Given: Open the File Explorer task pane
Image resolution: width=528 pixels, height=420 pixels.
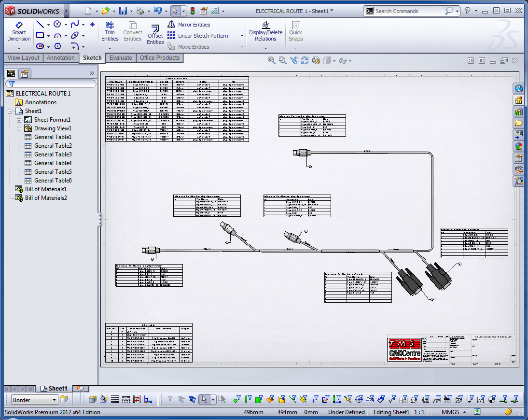Looking at the screenshot, I should [x=519, y=123].
